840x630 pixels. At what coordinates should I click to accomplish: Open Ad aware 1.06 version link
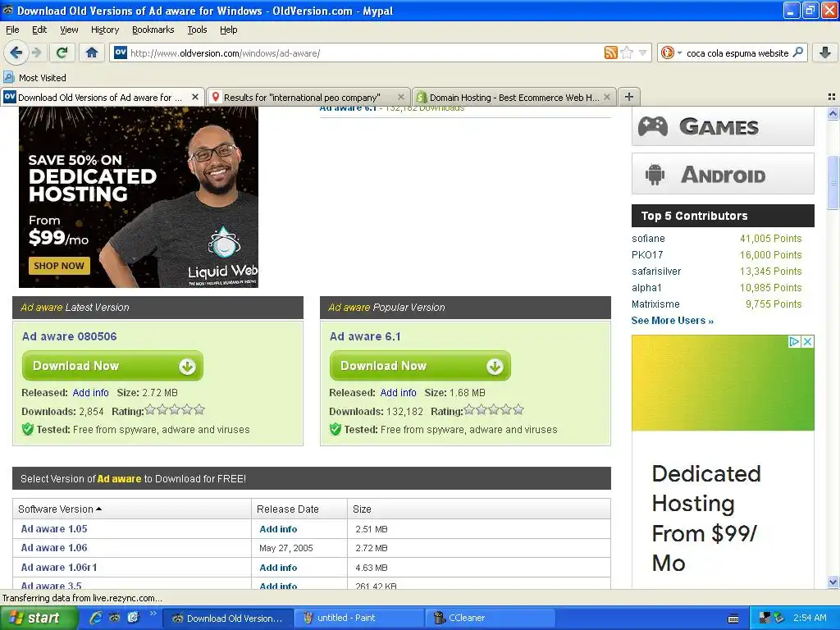point(54,547)
